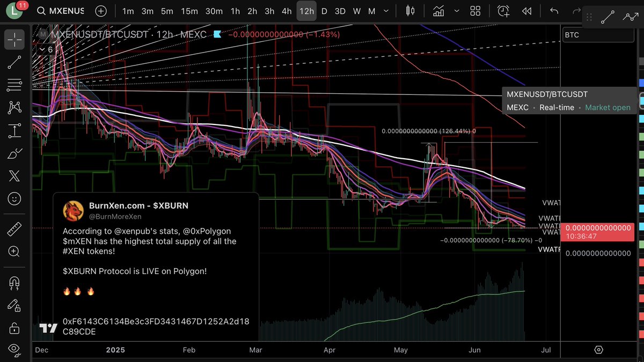Toggle magnet mode for drawings
The width and height of the screenshot is (644, 362).
(x=14, y=283)
